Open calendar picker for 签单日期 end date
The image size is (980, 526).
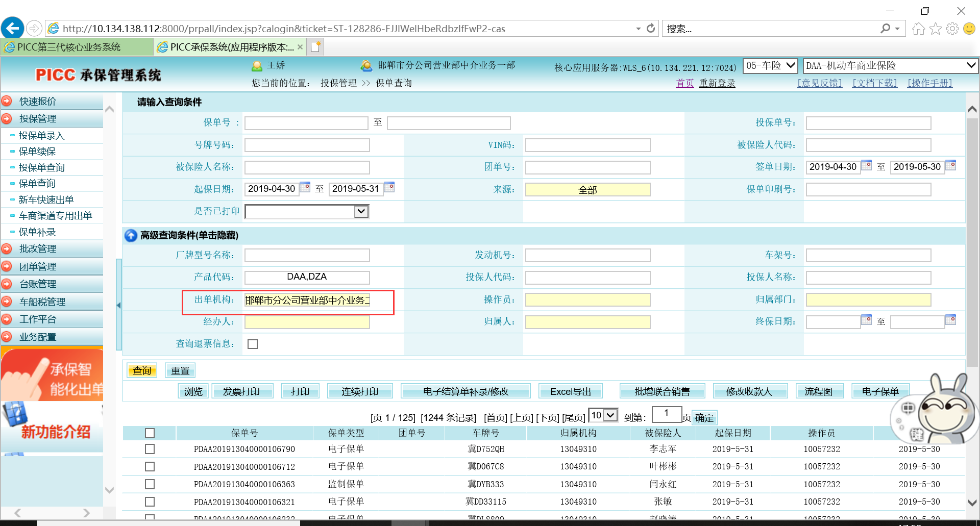click(950, 165)
